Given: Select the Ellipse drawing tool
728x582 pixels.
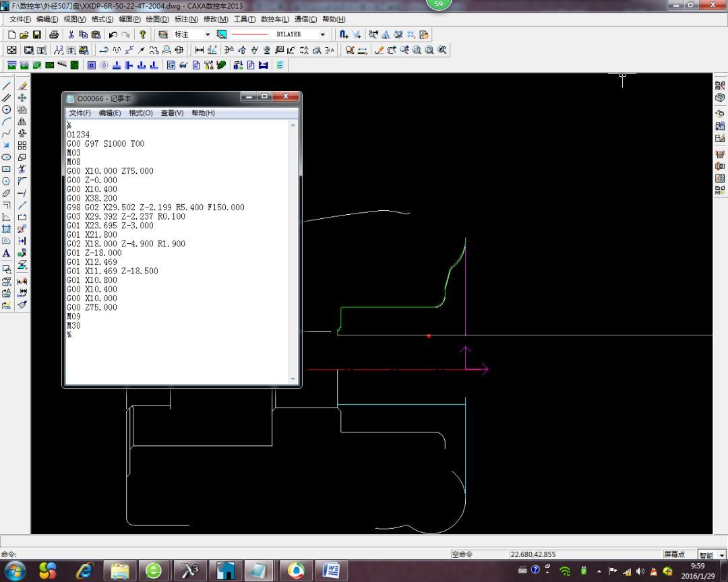Looking at the screenshot, I should [7, 157].
